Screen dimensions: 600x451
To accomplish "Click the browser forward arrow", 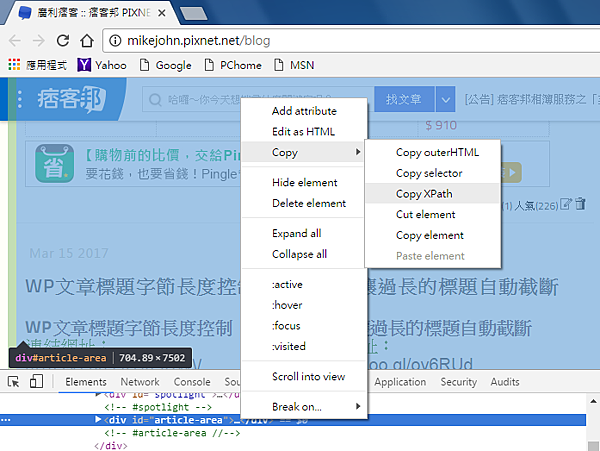I will click(38, 41).
